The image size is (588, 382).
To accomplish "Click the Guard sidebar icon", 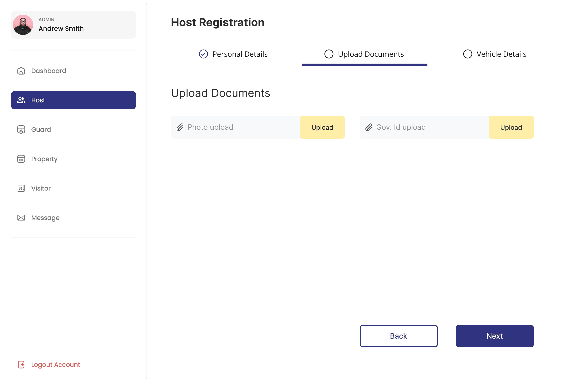I will coord(21,129).
